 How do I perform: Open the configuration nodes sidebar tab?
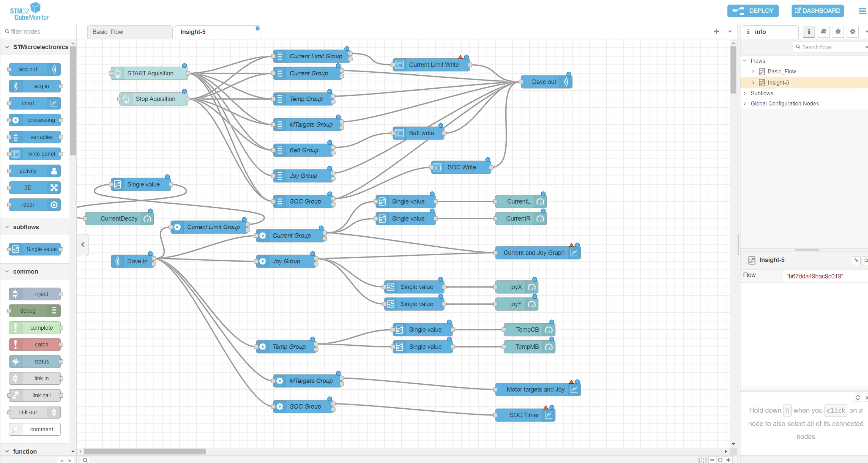coord(853,32)
